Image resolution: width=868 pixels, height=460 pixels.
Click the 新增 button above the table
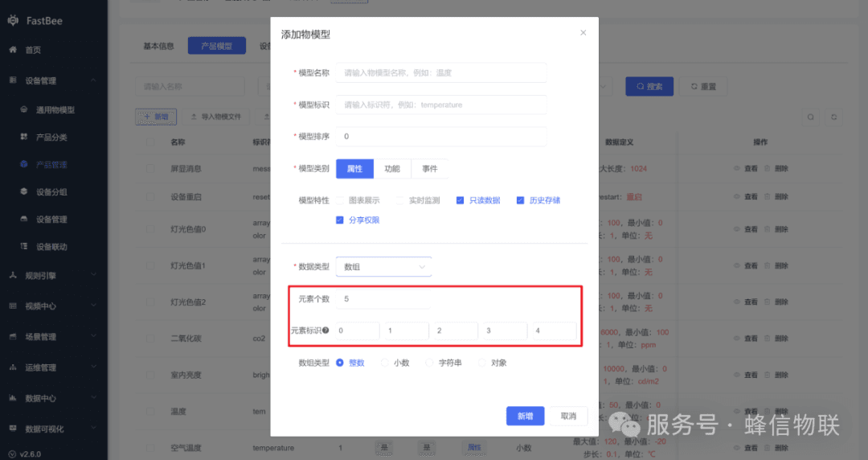pyautogui.click(x=156, y=117)
